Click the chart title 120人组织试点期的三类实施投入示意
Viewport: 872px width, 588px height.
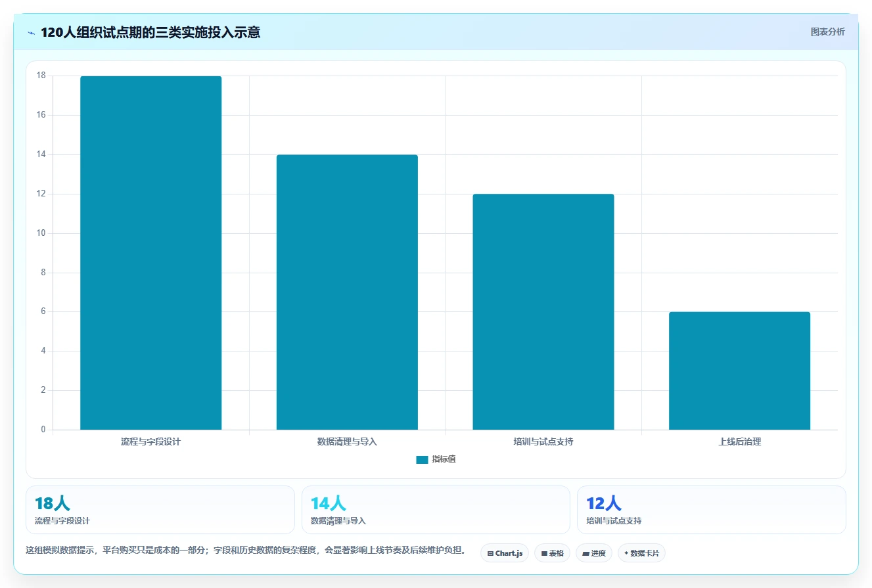[150, 32]
